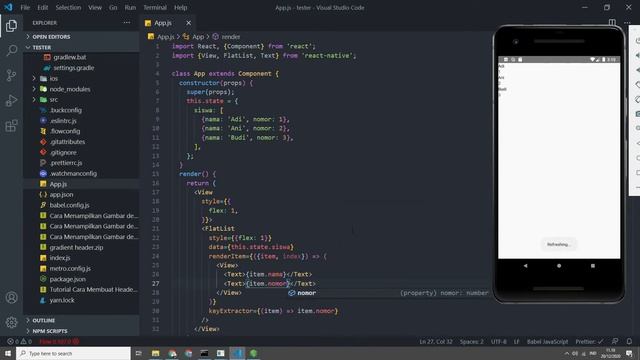Viewport: 640px width, 360px height.
Task: Open the File menu
Action: [x=25, y=7]
